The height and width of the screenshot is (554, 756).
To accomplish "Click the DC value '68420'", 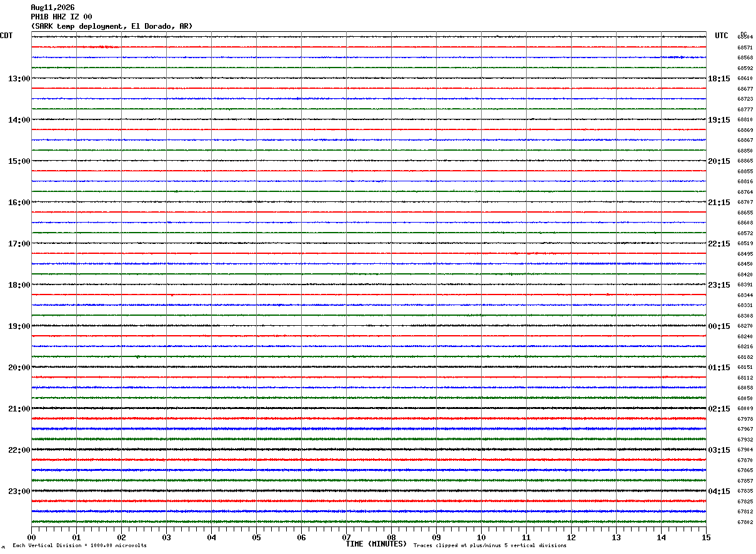I will (745, 274).
